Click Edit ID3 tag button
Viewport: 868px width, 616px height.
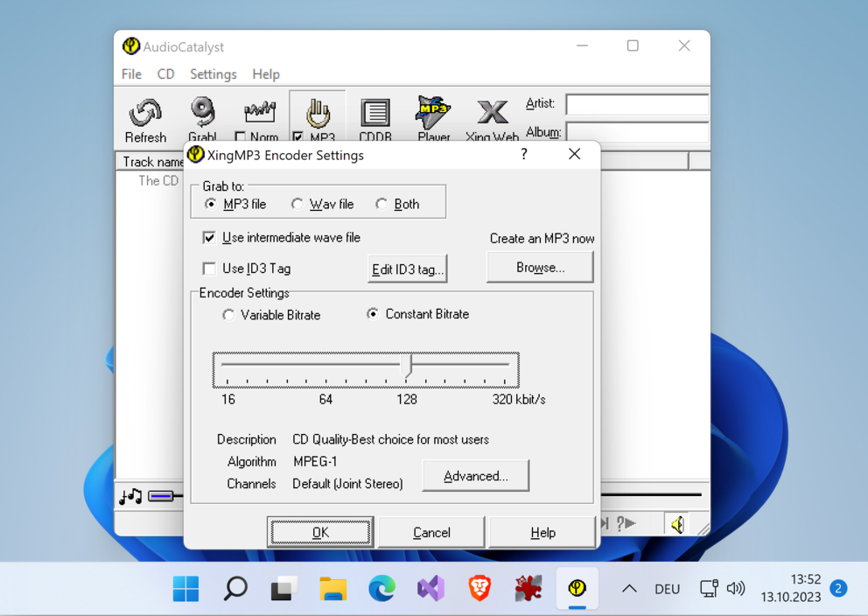tap(408, 269)
